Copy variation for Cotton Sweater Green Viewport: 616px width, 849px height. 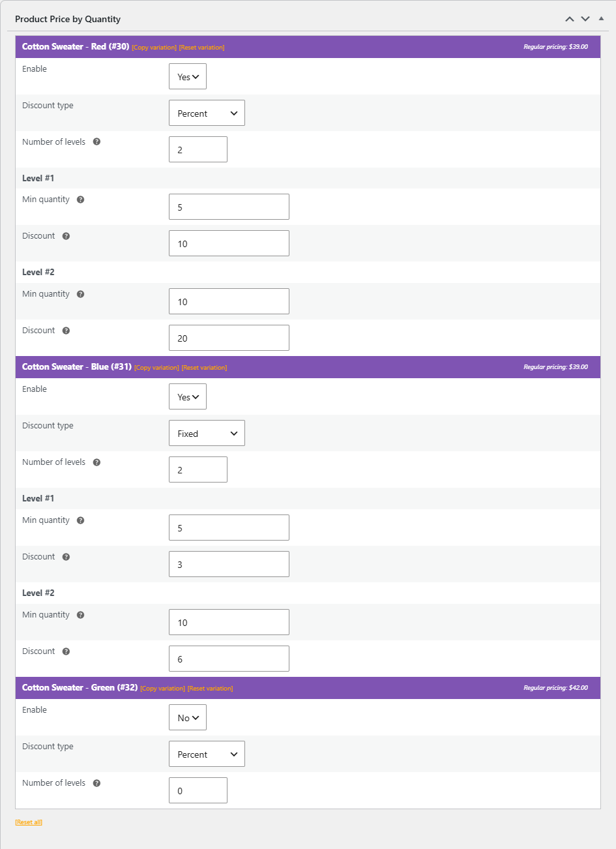point(162,689)
